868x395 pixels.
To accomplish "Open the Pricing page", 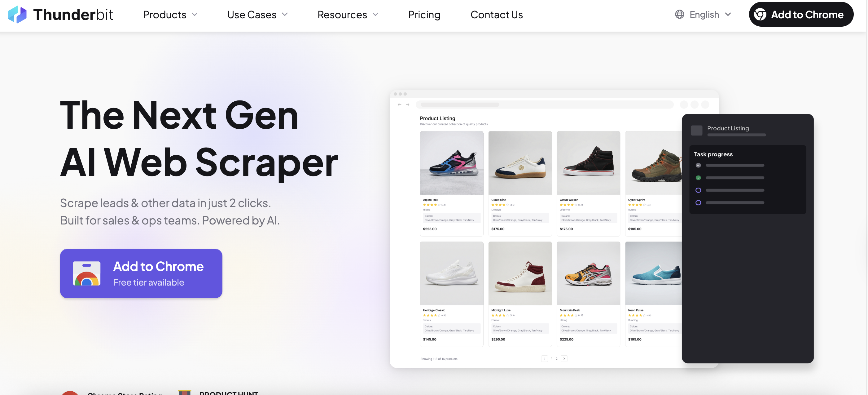I will (424, 15).
